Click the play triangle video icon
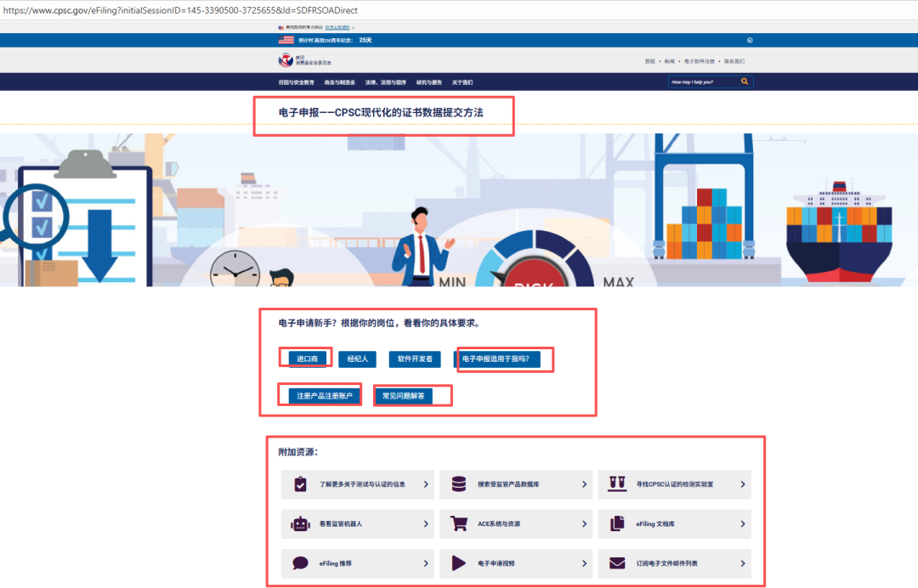This screenshot has width=918, height=588. point(459,563)
